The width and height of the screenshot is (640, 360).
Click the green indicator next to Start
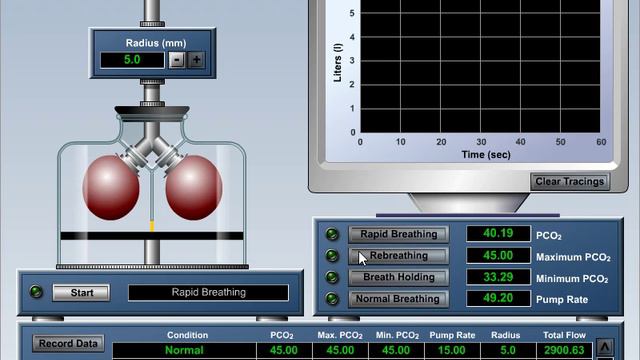pyautogui.click(x=36, y=292)
